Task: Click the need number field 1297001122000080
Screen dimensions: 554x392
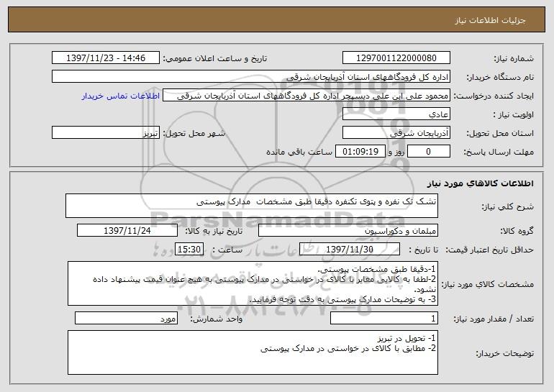Action: click(x=396, y=58)
